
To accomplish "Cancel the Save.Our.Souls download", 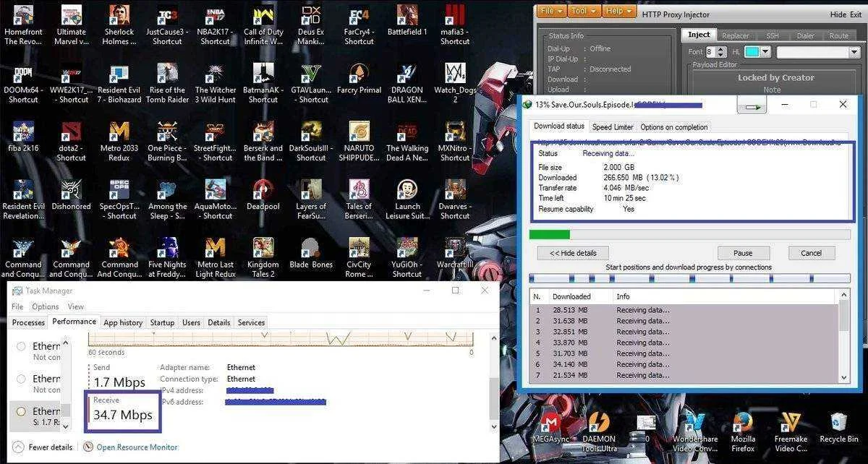I will [x=811, y=253].
